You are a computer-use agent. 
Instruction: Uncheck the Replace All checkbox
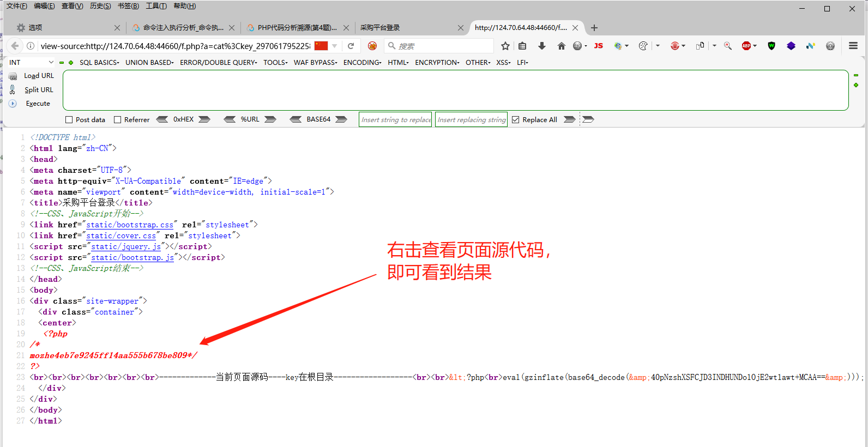[515, 119]
